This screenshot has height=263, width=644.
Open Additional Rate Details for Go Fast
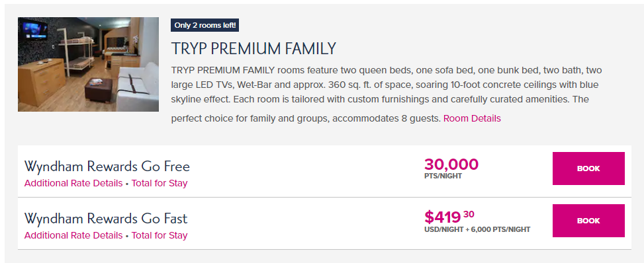73,235
